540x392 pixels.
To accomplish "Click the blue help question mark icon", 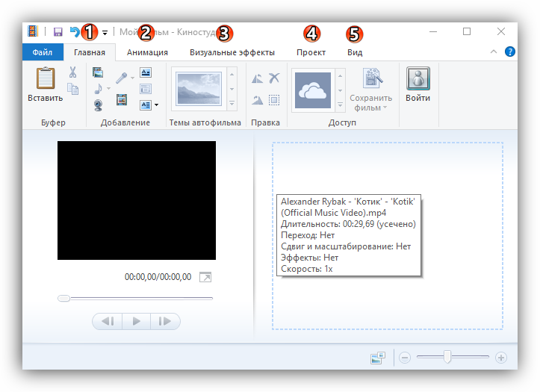I will pyautogui.click(x=510, y=52).
